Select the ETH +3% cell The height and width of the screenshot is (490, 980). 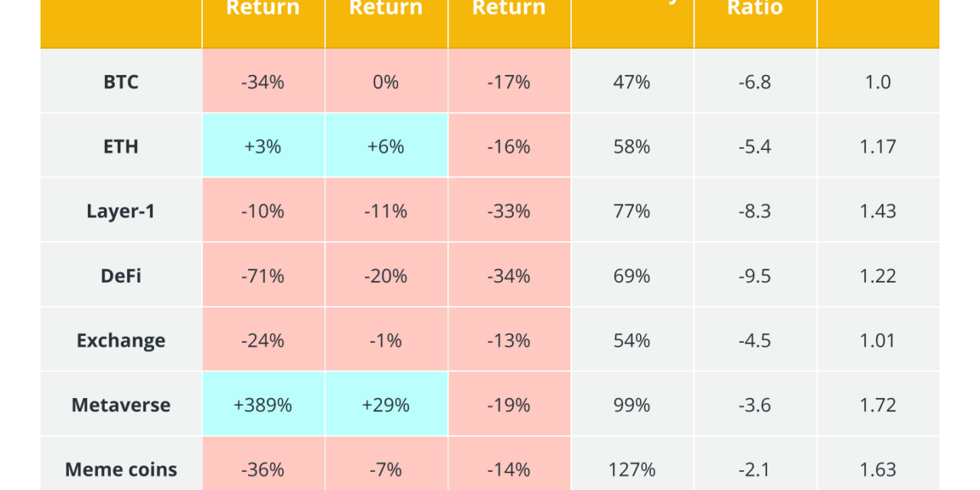pos(263,146)
